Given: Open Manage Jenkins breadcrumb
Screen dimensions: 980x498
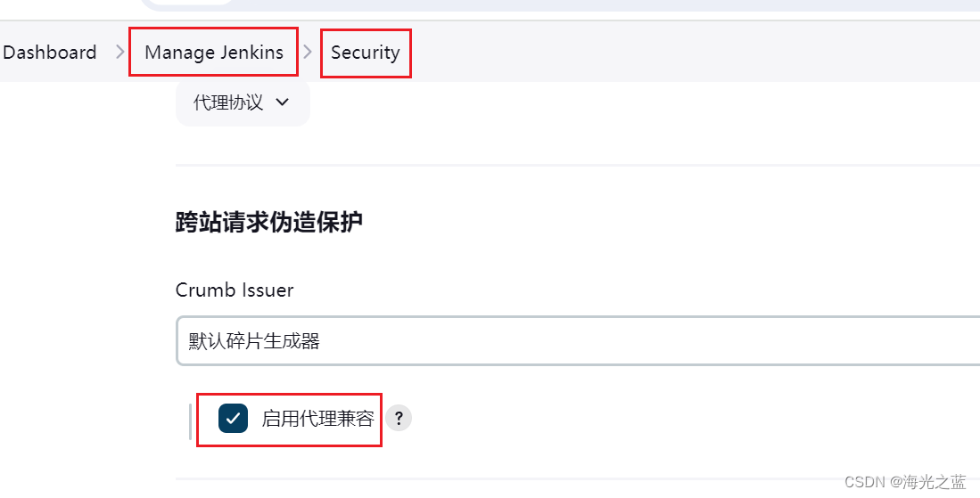Looking at the screenshot, I should click(x=214, y=53).
